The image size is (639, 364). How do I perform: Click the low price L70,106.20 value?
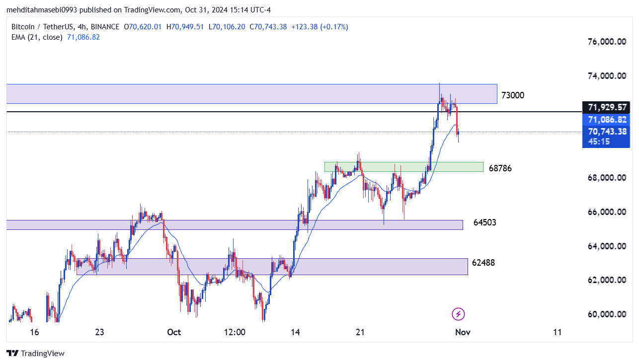pos(227,27)
